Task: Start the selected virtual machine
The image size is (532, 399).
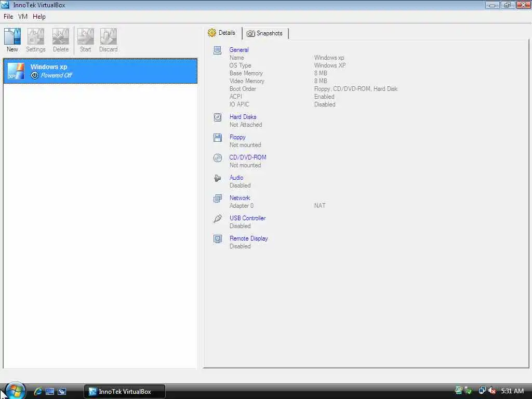Action: coord(86,40)
